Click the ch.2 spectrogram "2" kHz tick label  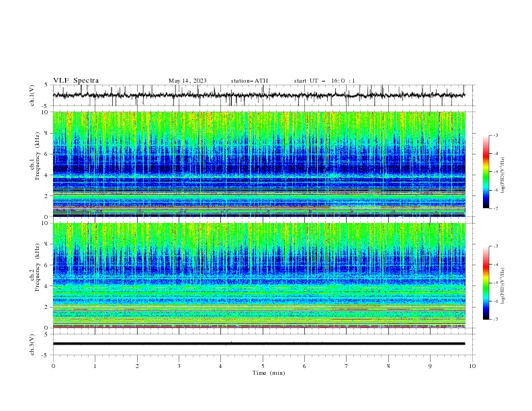46,307
